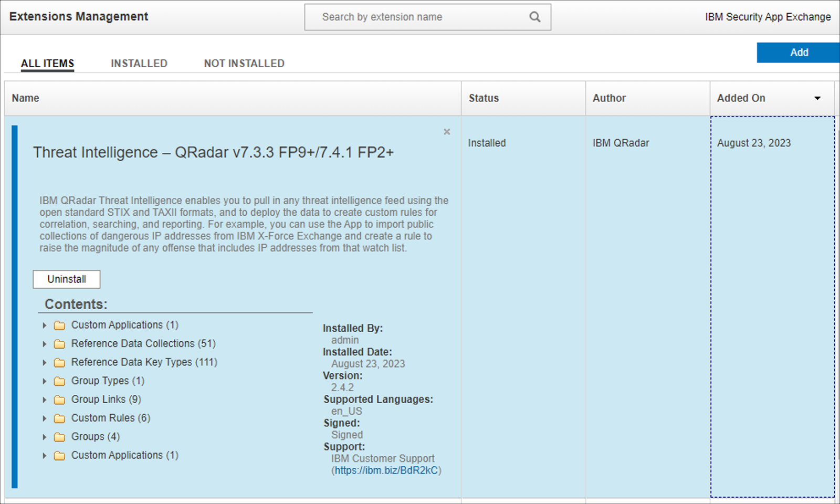This screenshot has height=504, width=840.
Task: Click folder icon beside Group Types
Action: point(60,381)
